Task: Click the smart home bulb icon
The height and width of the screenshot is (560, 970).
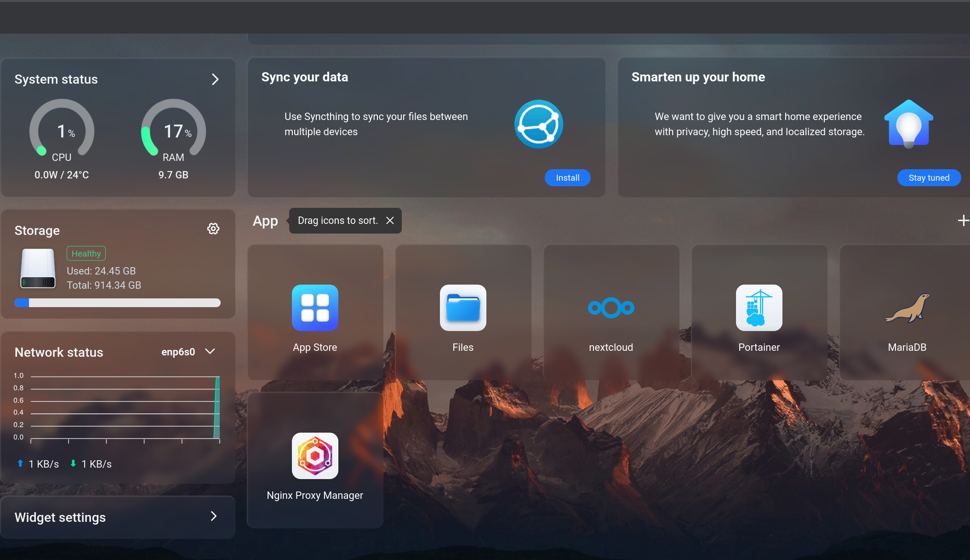Action: [x=908, y=124]
